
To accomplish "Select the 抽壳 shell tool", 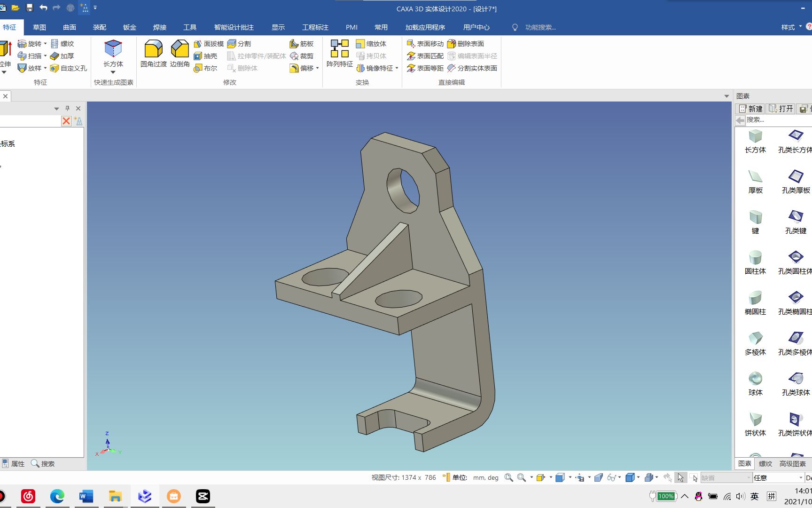I will (205, 56).
